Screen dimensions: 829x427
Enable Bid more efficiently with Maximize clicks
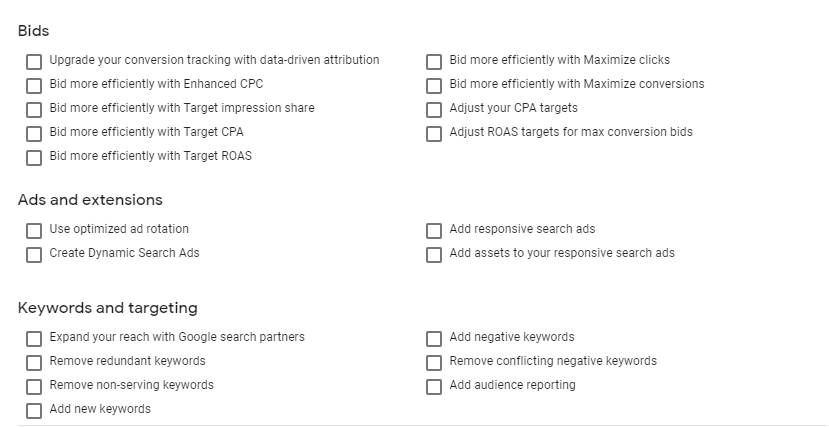point(434,61)
